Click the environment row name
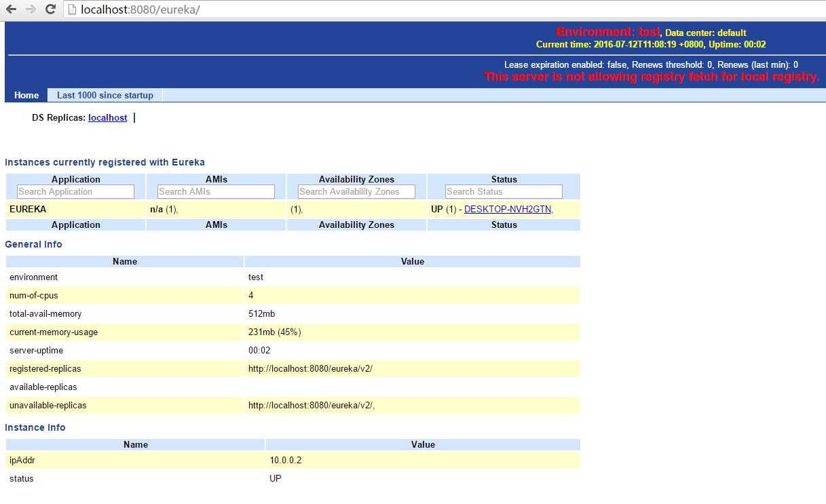826x504 pixels. coord(33,277)
